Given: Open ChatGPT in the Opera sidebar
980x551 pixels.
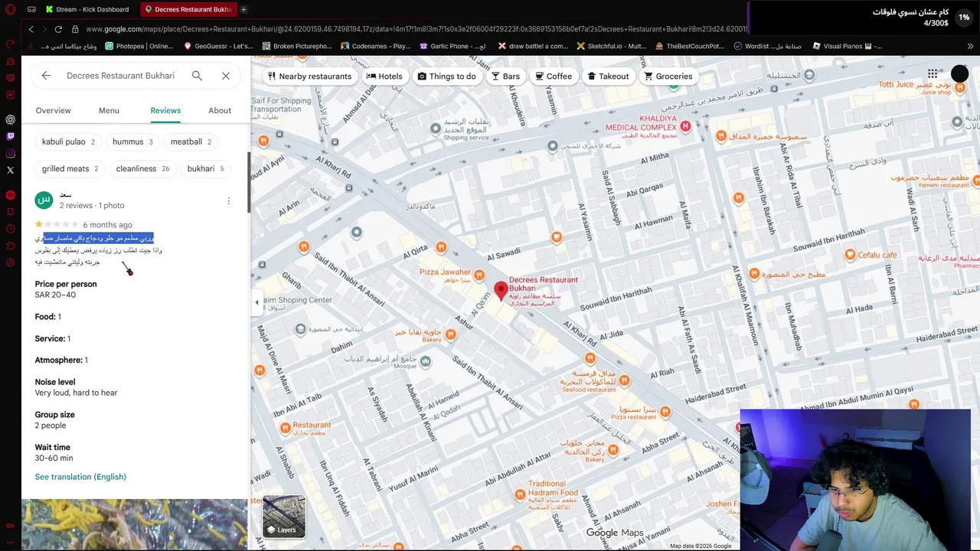Looking at the screenshot, I should click(10, 119).
